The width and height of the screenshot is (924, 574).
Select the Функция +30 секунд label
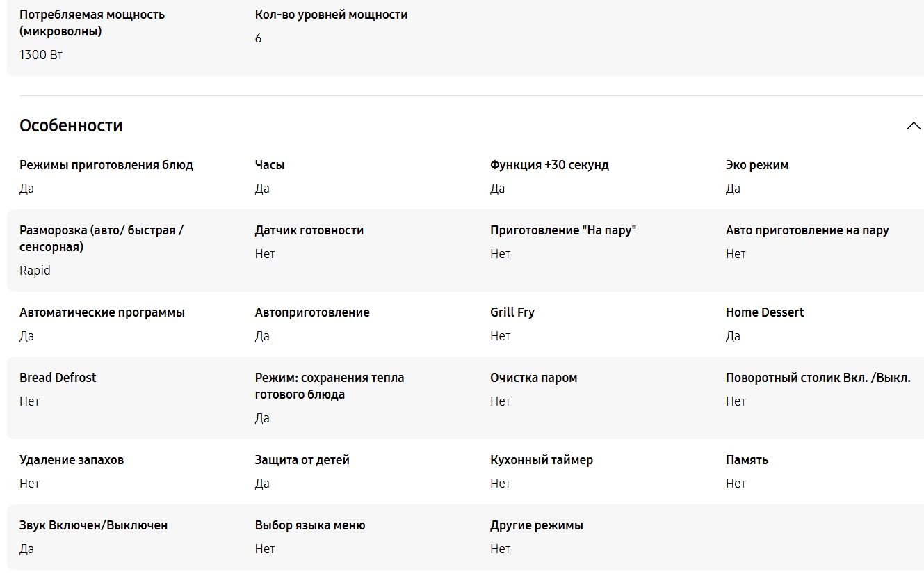coord(549,165)
